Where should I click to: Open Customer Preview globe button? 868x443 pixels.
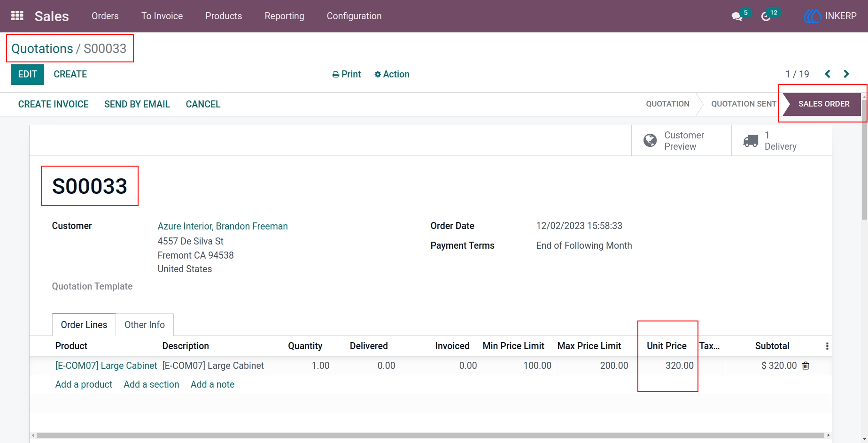682,141
